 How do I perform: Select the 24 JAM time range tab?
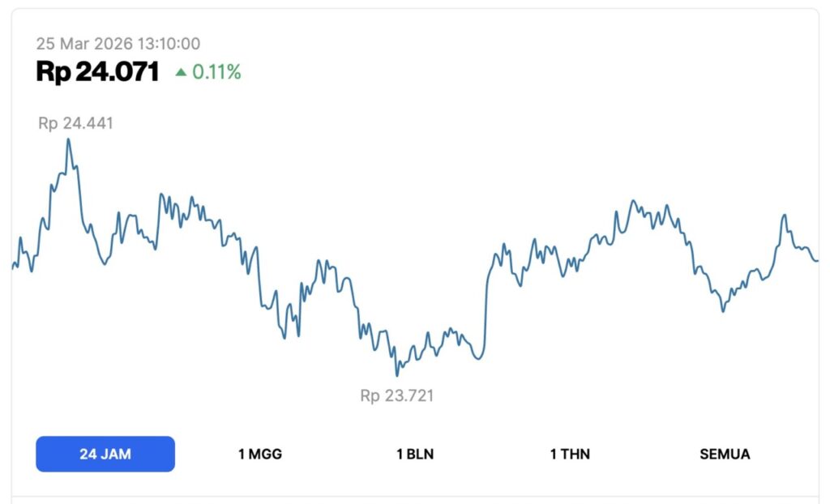tap(105, 454)
